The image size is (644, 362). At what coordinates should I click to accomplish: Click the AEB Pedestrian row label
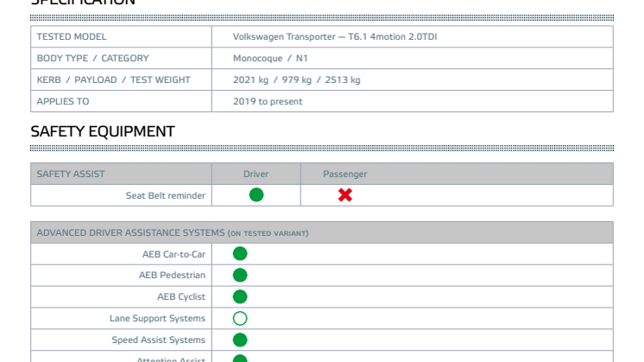coord(172,275)
